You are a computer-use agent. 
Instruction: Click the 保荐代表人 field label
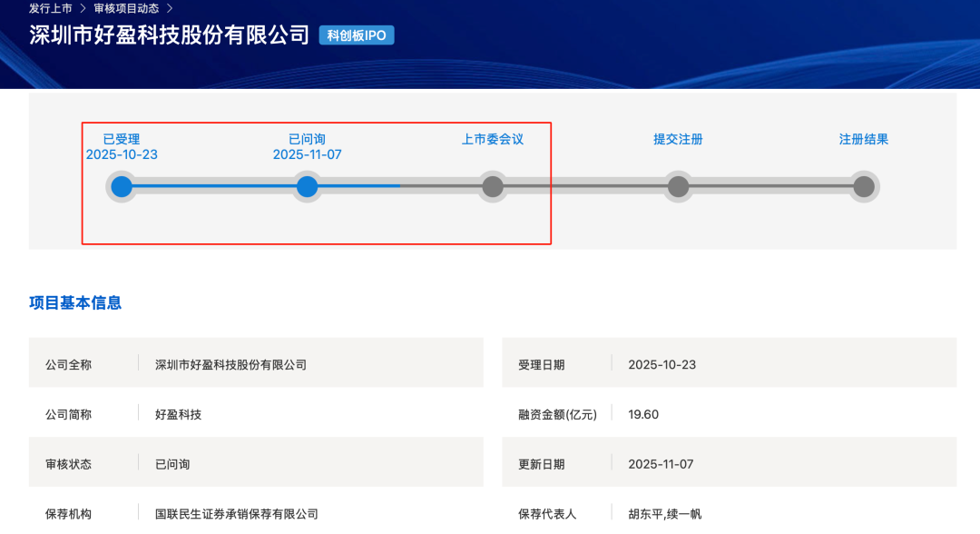(x=547, y=514)
